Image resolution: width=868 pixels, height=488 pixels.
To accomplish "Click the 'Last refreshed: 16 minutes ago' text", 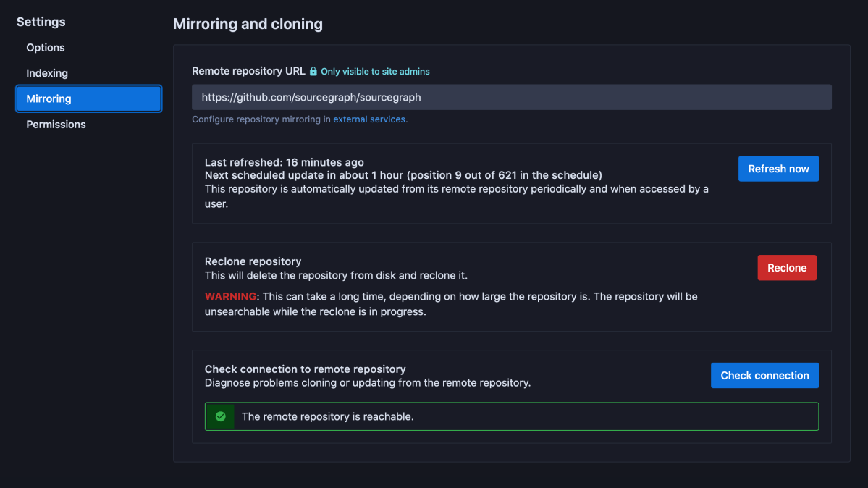I will pos(284,162).
